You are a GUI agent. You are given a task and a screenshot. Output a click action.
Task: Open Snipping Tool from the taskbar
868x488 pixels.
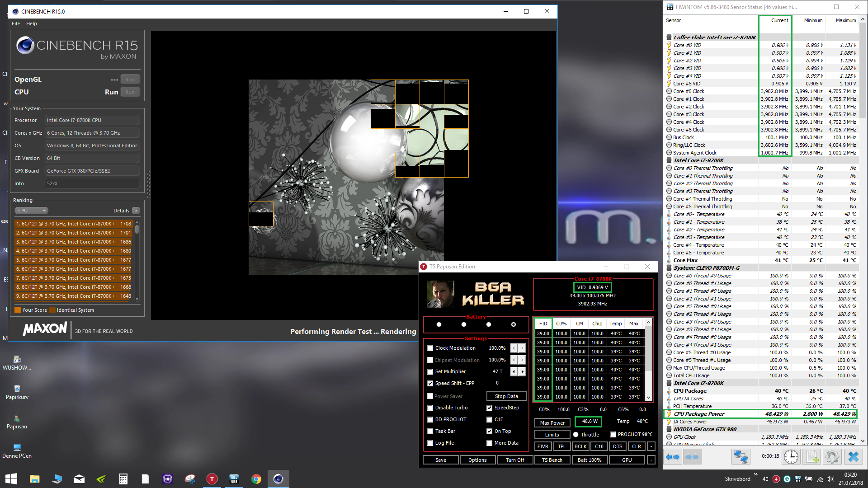tap(190, 479)
